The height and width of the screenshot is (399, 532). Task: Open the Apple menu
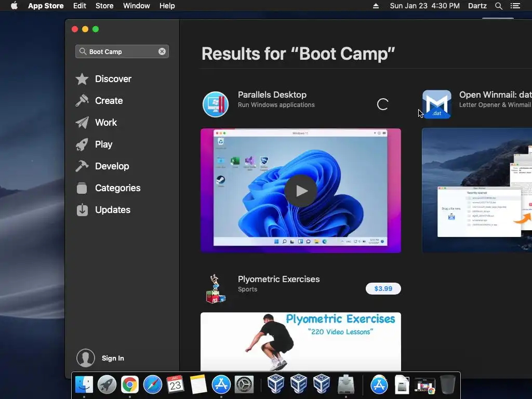pyautogui.click(x=14, y=6)
